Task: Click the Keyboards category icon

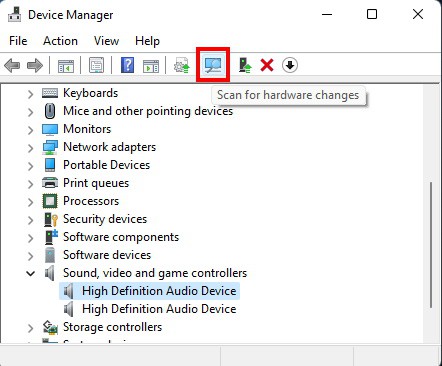Action: 50,93
